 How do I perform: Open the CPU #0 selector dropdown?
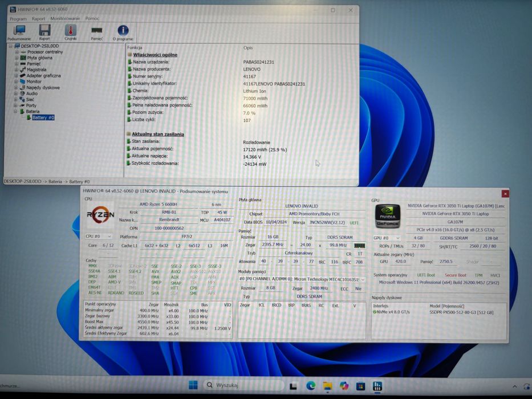(x=99, y=236)
